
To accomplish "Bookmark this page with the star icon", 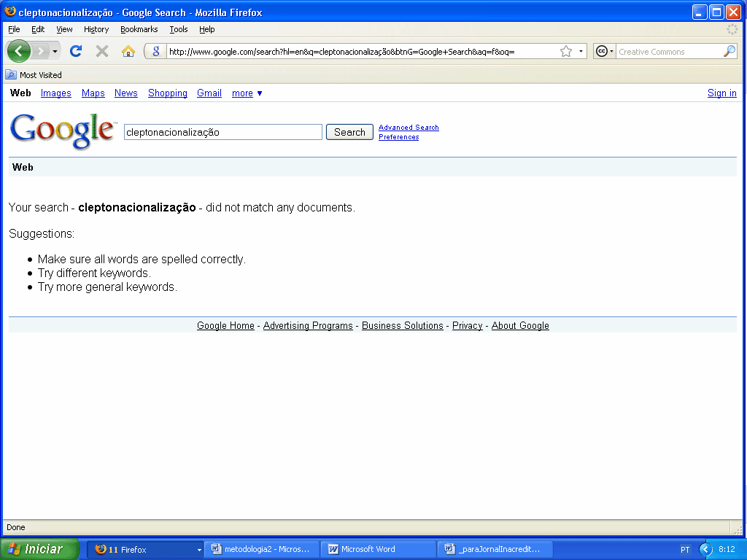I will click(x=566, y=51).
